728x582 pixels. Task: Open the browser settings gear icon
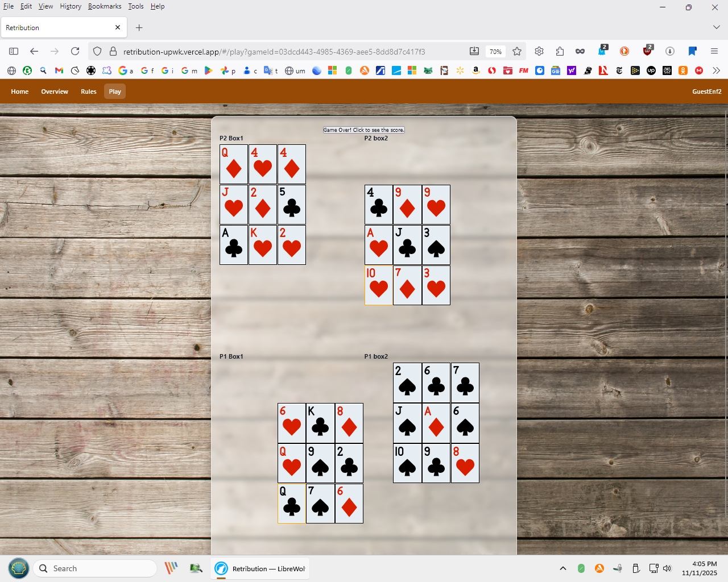[539, 51]
